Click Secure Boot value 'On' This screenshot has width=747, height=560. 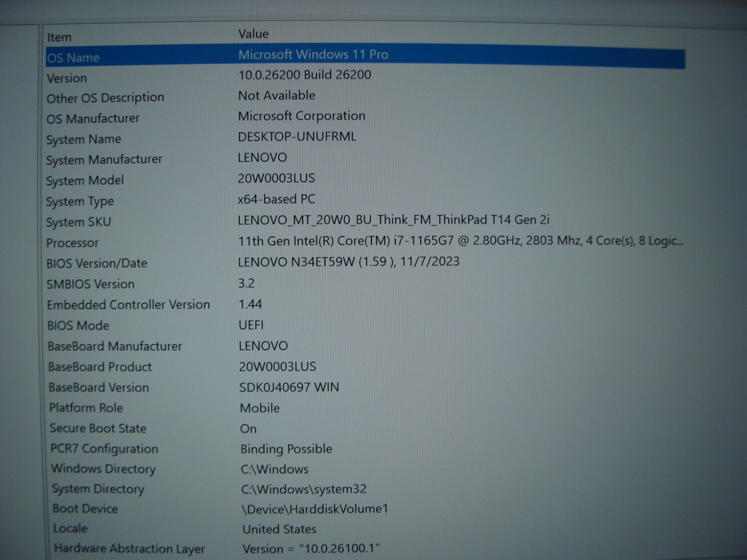point(248,428)
